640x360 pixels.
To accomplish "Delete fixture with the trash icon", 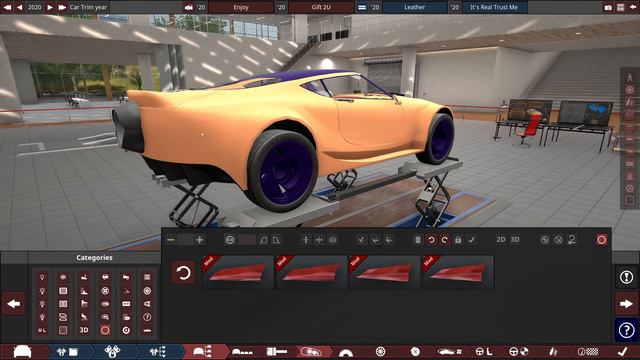I will click(x=418, y=240).
